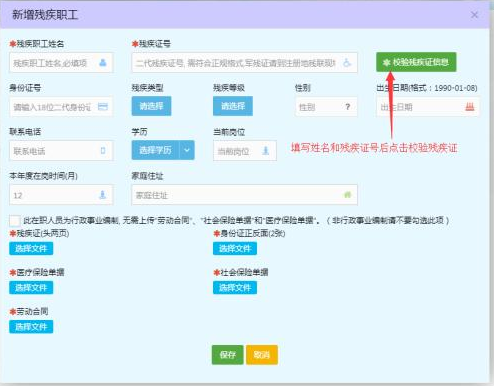Choose file for 劳动合同
494x386 pixels.
(x=31, y=327)
